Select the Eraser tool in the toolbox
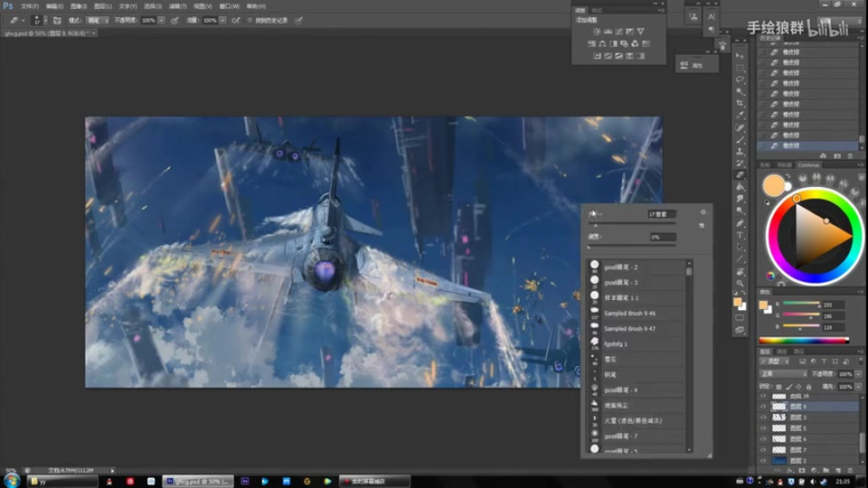The image size is (868, 488). [x=741, y=174]
